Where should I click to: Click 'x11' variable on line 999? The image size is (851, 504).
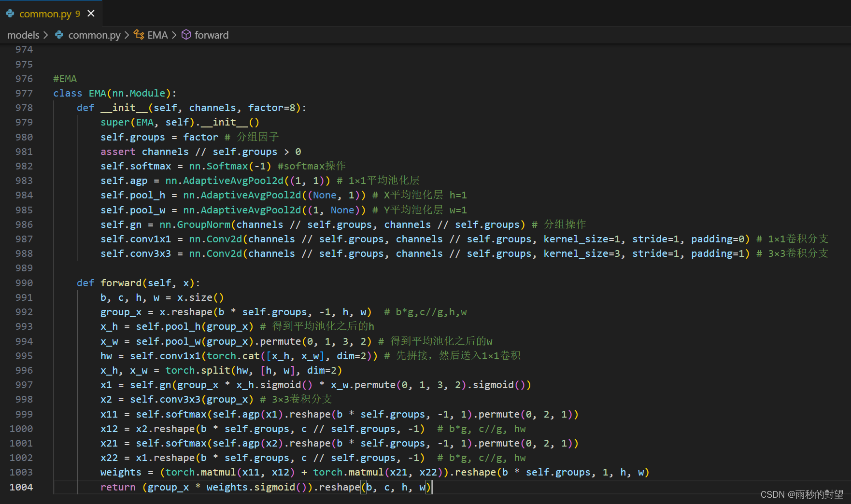pos(109,414)
